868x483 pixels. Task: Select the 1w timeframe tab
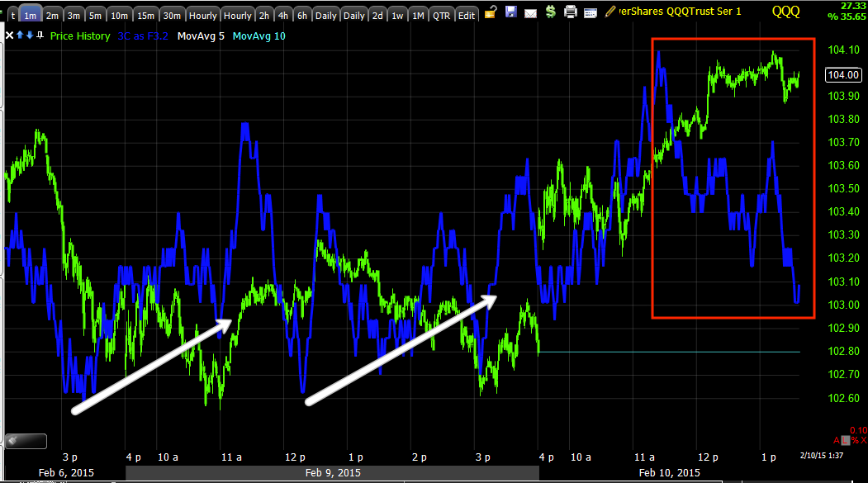(x=397, y=16)
